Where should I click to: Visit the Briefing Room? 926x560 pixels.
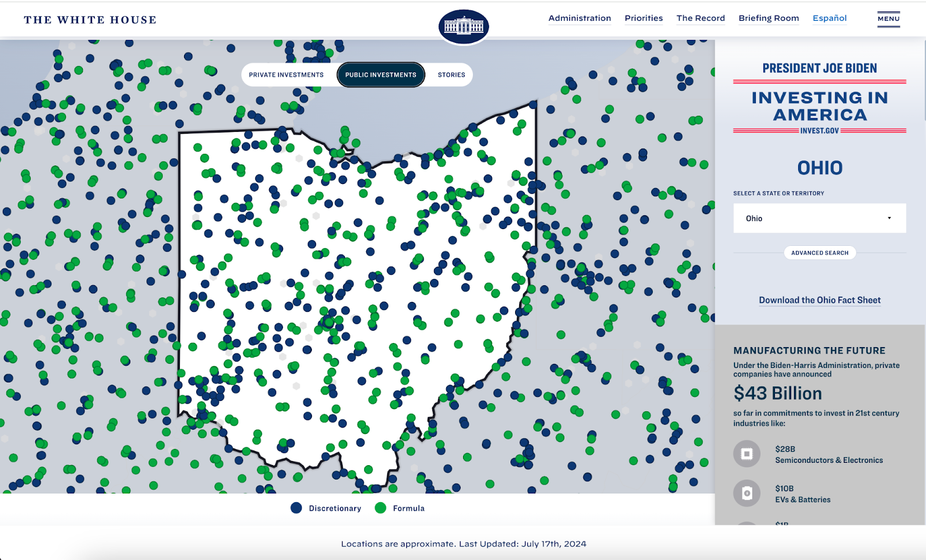[x=769, y=19]
